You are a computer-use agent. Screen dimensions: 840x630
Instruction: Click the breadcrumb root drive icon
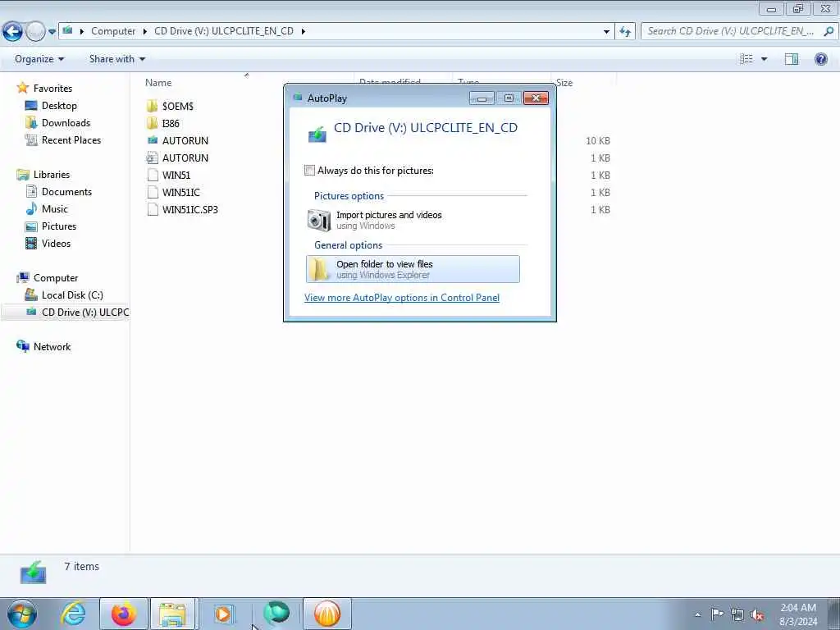pyautogui.click(x=67, y=30)
